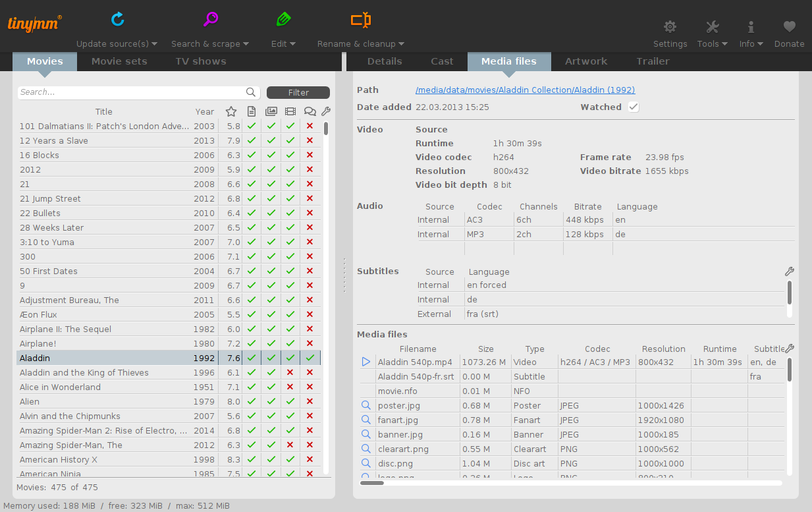Preview fanart.jpg with magnifier icon

click(x=366, y=420)
